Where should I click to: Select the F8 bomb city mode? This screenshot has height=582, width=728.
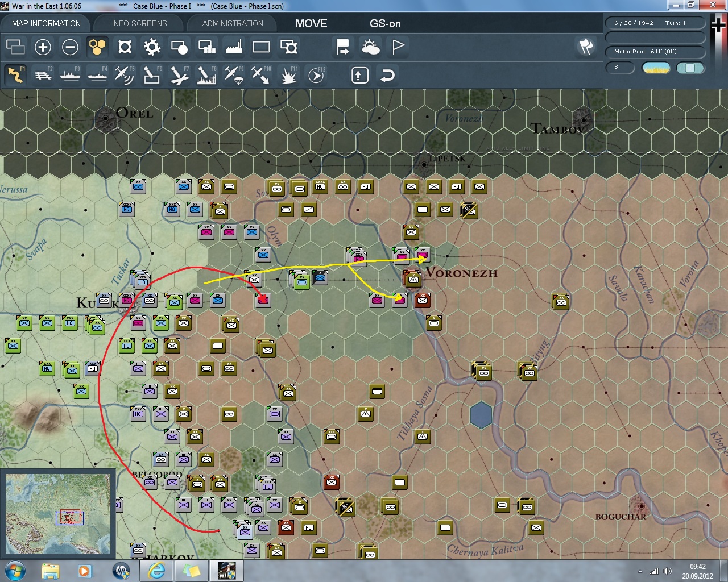[206, 75]
